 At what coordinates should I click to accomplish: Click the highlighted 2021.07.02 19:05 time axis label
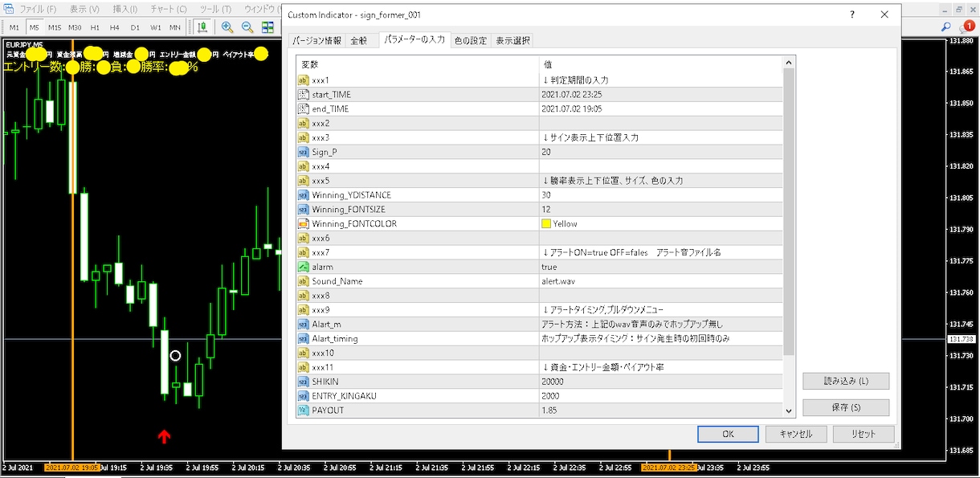tap(72, 467)
